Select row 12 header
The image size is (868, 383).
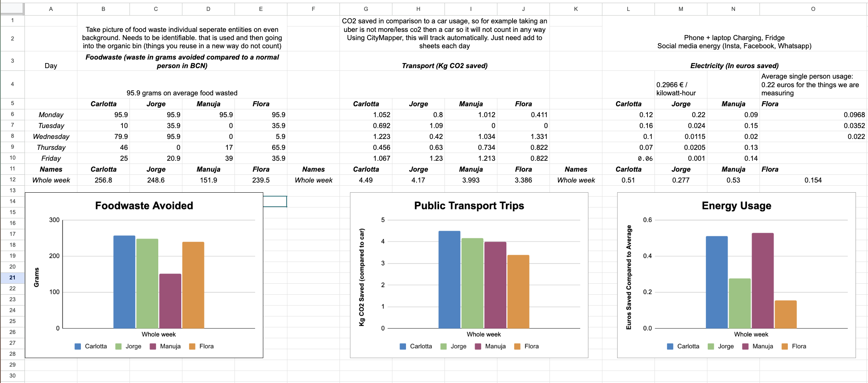[12, 180]
